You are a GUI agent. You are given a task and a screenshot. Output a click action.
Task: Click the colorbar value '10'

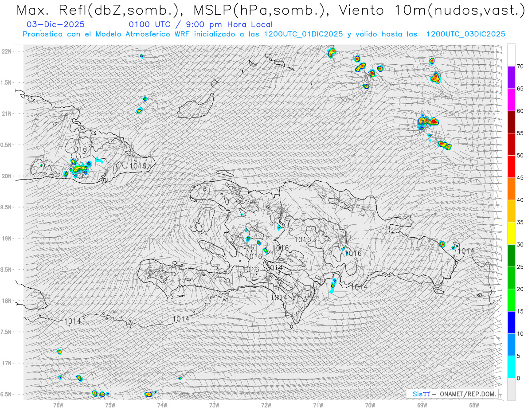click(x=520, y=333)
